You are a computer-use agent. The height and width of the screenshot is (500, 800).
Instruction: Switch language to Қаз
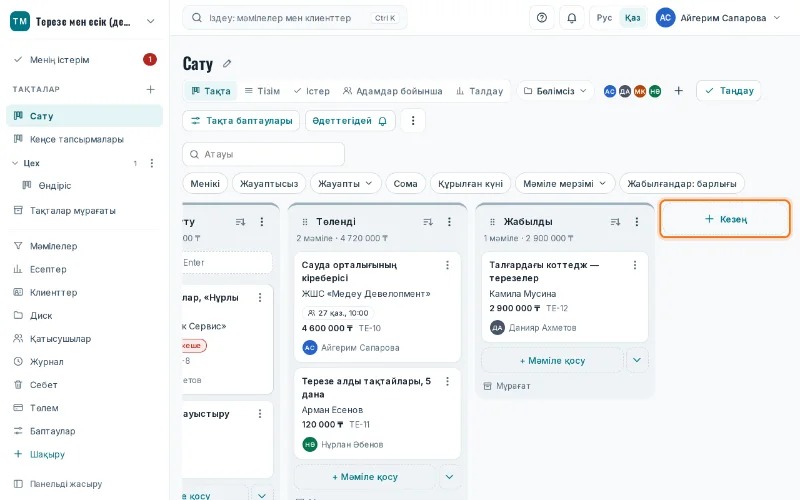[x=633, y=18]
